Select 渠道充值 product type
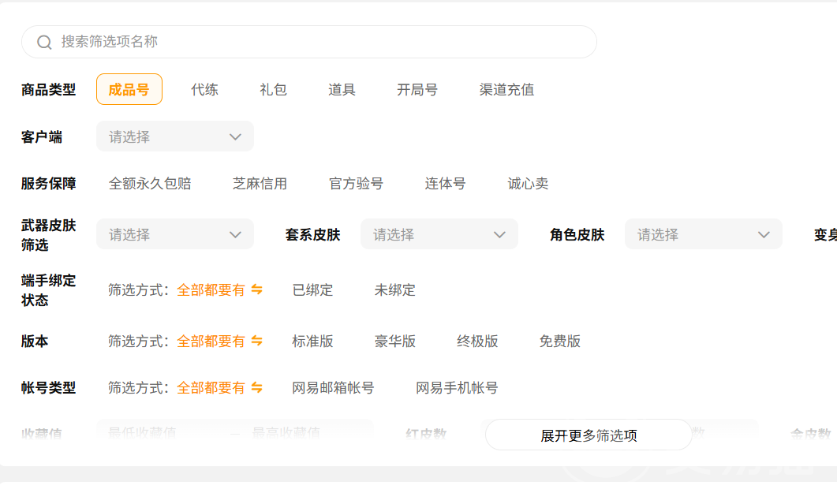837x504 pixels. pyautogui.click(x=506, y=90)
